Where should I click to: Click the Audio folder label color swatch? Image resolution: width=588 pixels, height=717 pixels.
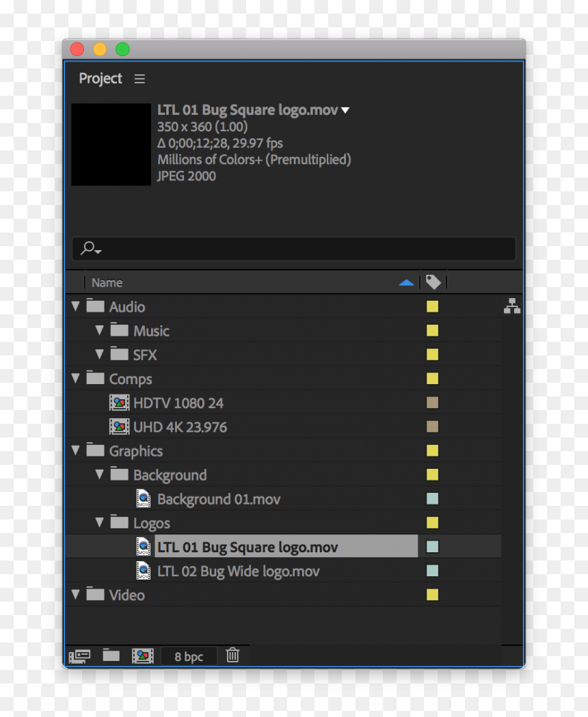click(x=432, y=306)
